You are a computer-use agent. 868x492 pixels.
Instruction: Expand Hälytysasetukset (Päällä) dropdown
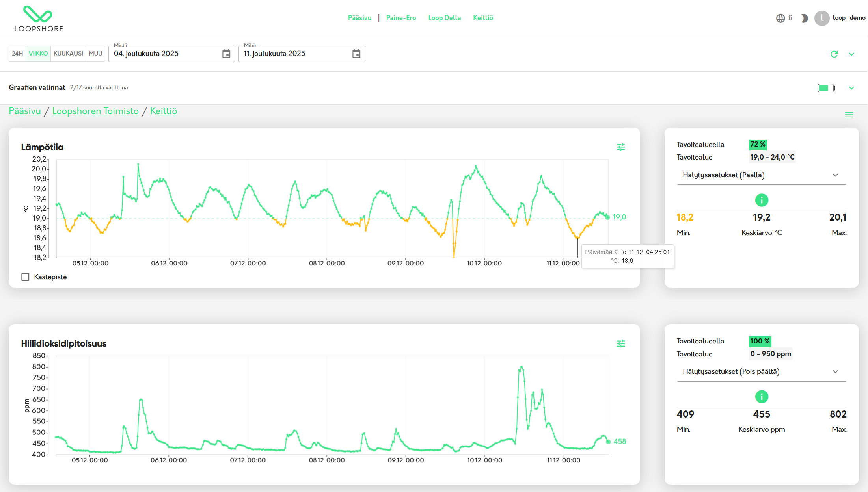pos(761,175)
